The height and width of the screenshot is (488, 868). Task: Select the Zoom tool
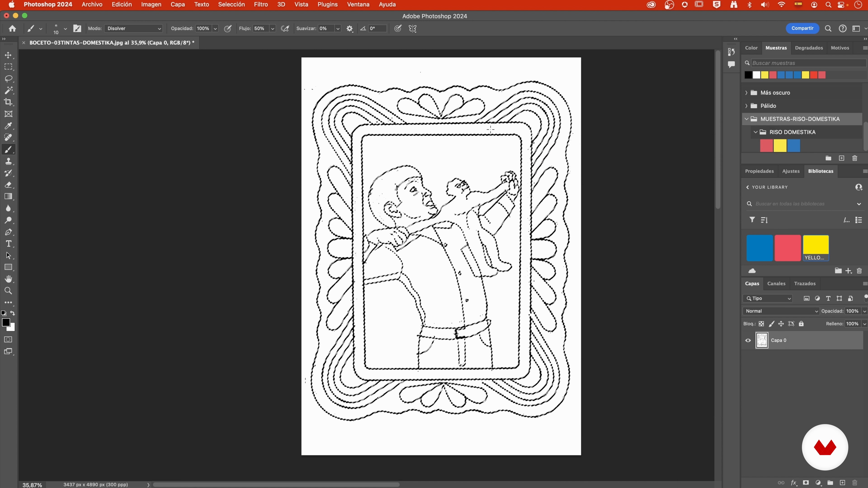pos(8,291)
